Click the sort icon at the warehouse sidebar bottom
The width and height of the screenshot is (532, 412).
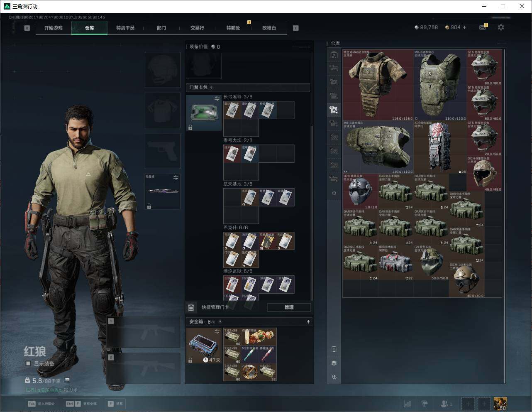click(334, 377)
